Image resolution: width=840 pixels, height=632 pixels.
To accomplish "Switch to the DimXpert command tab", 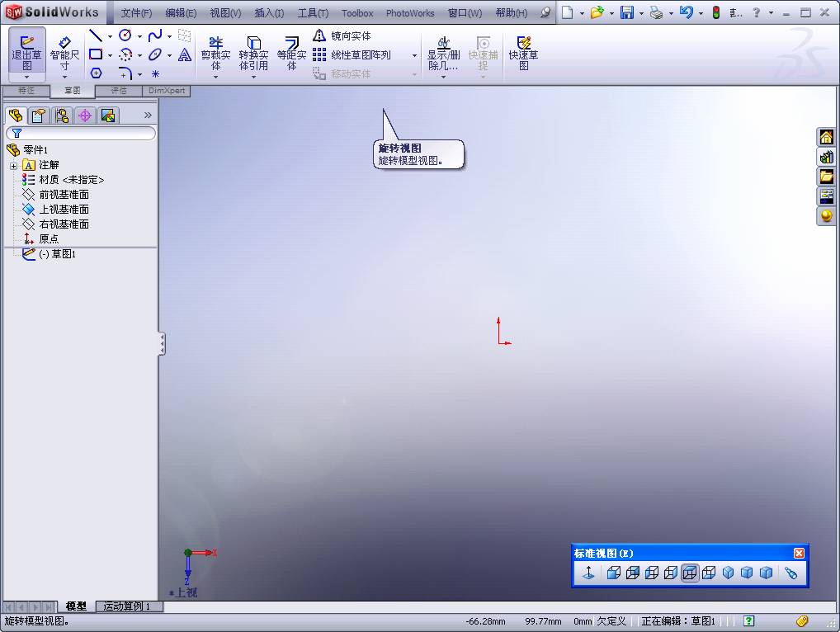I will 167,91.
